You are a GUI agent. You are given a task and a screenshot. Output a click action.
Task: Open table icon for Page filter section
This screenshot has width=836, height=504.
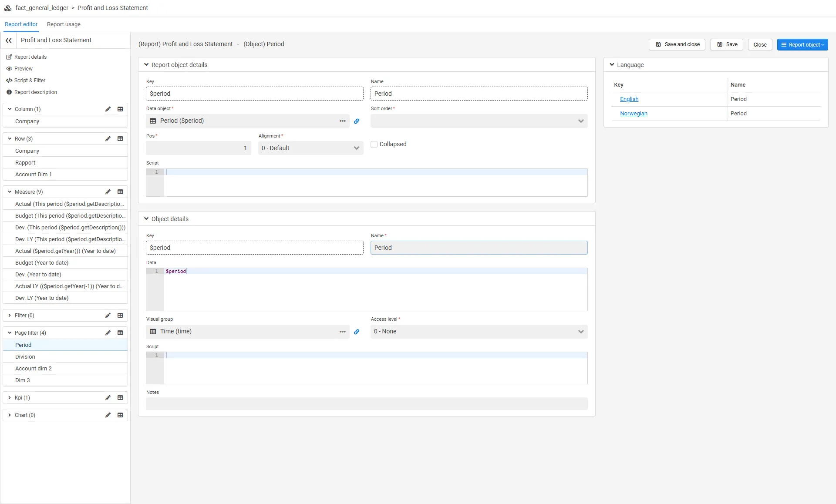tap(120, 333)
